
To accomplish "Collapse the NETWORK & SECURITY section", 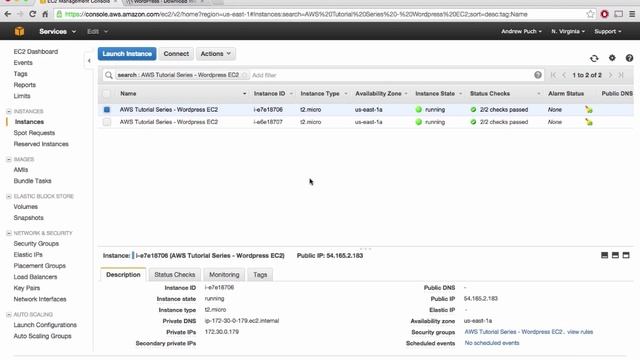I will point(9,233).
